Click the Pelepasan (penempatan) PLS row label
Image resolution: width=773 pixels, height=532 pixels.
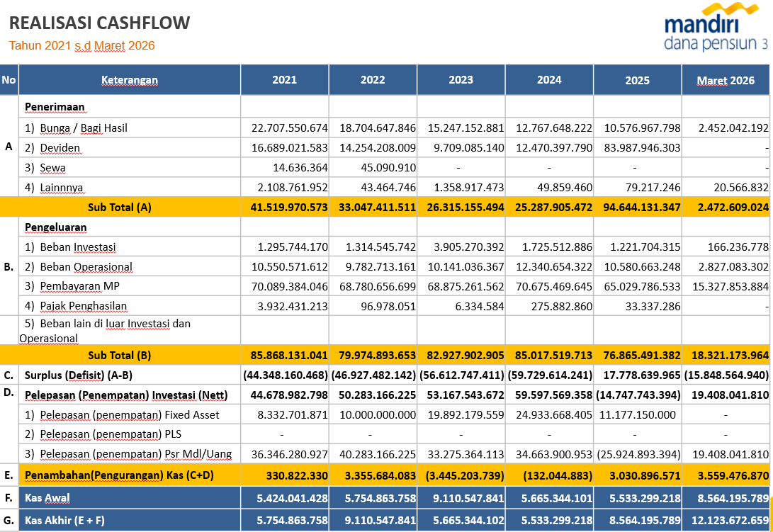click(108, 434)
